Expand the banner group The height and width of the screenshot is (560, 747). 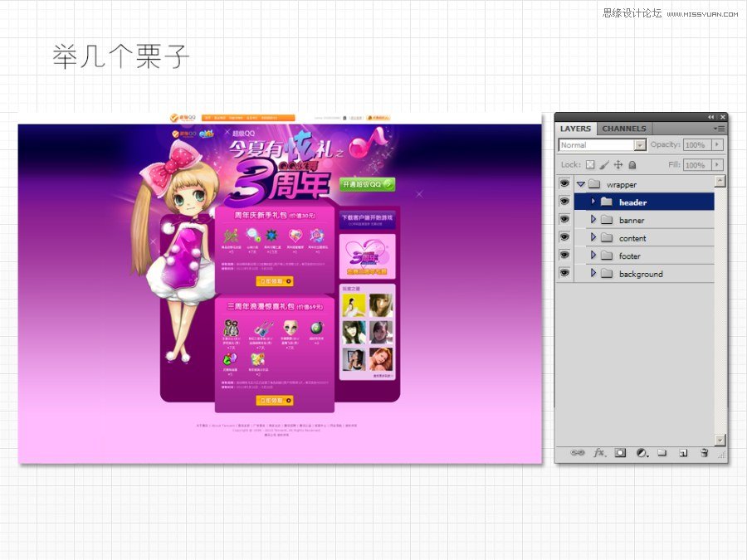(x=593, y=219)
